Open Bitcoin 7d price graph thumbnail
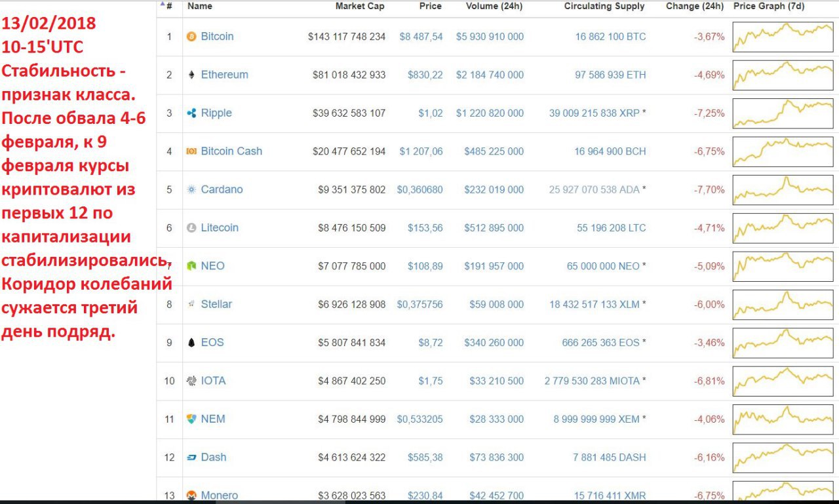This screenshot has width=839, height=504. [x=783, y=37]
